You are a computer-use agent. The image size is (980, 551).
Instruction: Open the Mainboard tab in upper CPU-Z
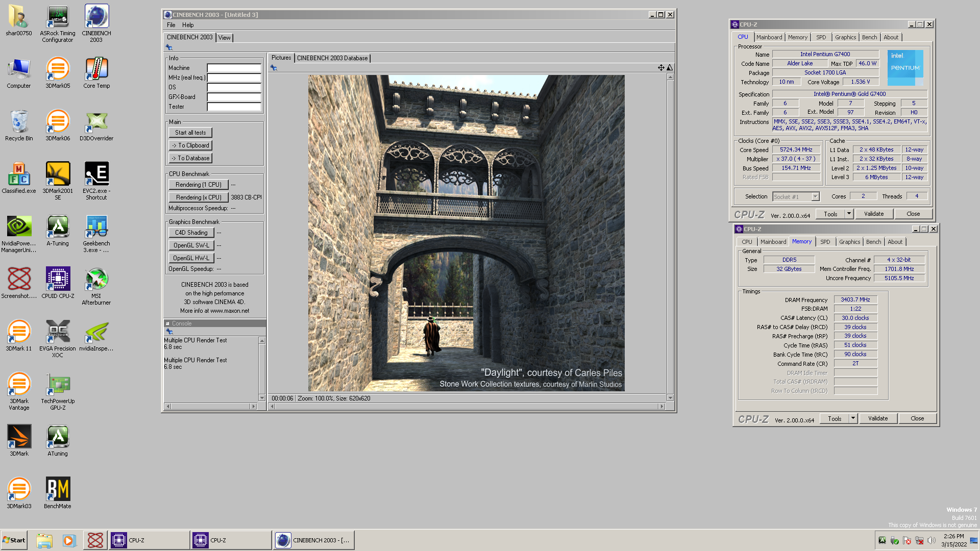pos(769,37)
